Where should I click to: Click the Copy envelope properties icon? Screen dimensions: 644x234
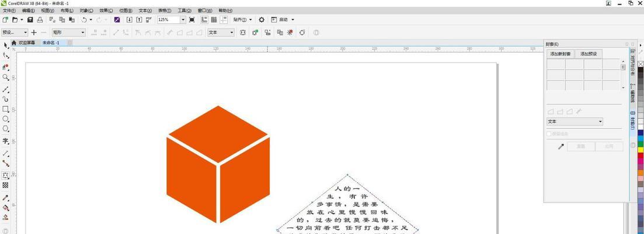coord(280,32)
